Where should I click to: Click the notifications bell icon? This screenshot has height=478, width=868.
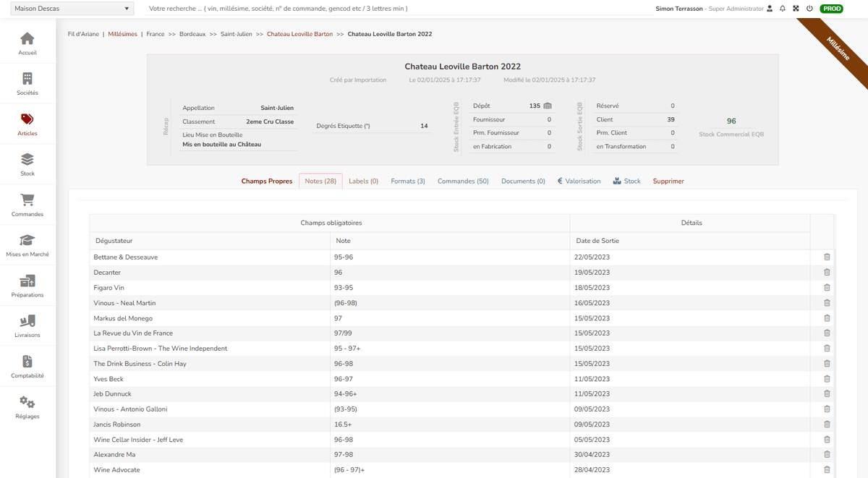[x=783, y=9]
